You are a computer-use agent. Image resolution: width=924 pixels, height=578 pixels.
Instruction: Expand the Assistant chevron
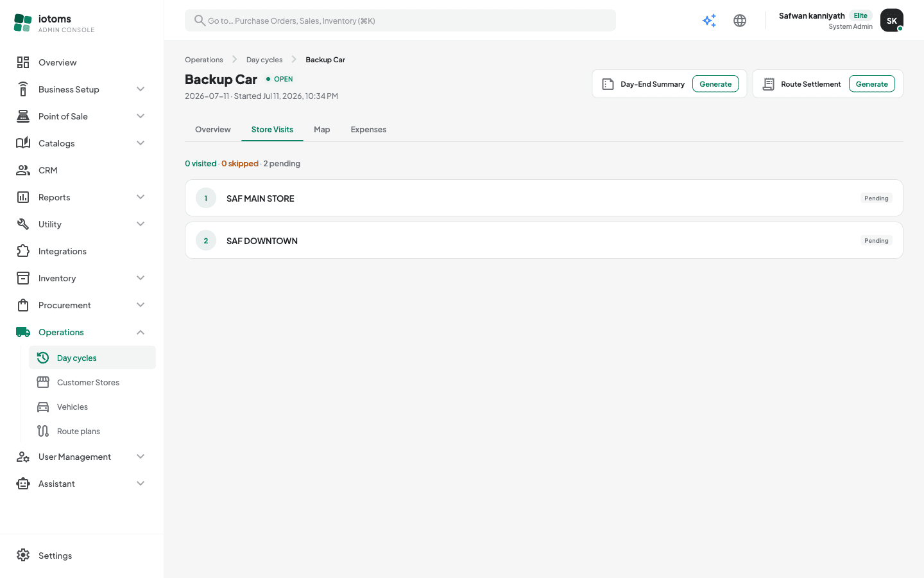(x=141, y=484)
